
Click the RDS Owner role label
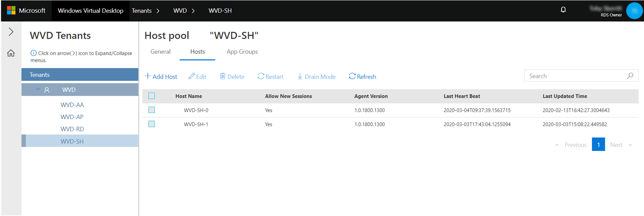point(611,15)
